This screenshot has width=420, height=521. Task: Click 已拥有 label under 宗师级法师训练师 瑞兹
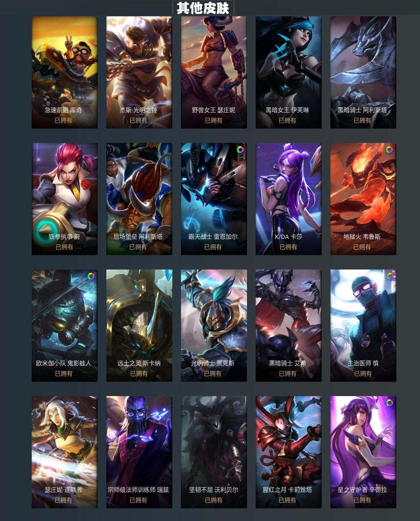pos(138,500)
